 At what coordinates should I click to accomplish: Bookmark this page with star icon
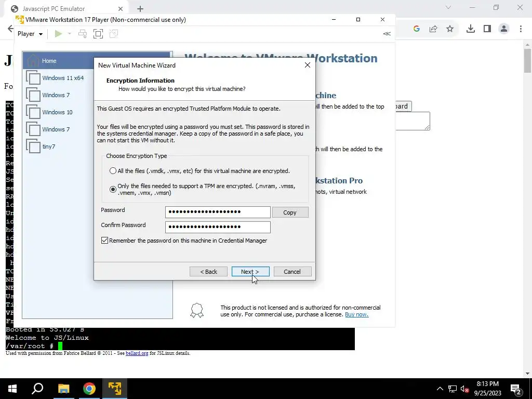[x=450, y=29]
